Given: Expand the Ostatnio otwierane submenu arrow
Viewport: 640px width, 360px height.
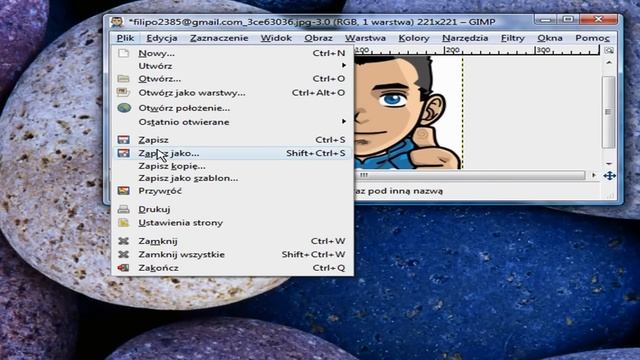Looking at the screenshot, I should coord(344,121).
